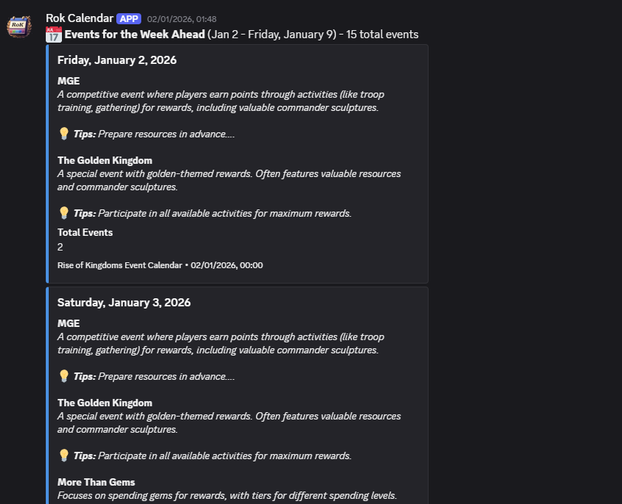Click the Rise of Kingdoms Event Calendar footer
The height and width of the screenshot is (504, 622).
[x=120, y=265]
